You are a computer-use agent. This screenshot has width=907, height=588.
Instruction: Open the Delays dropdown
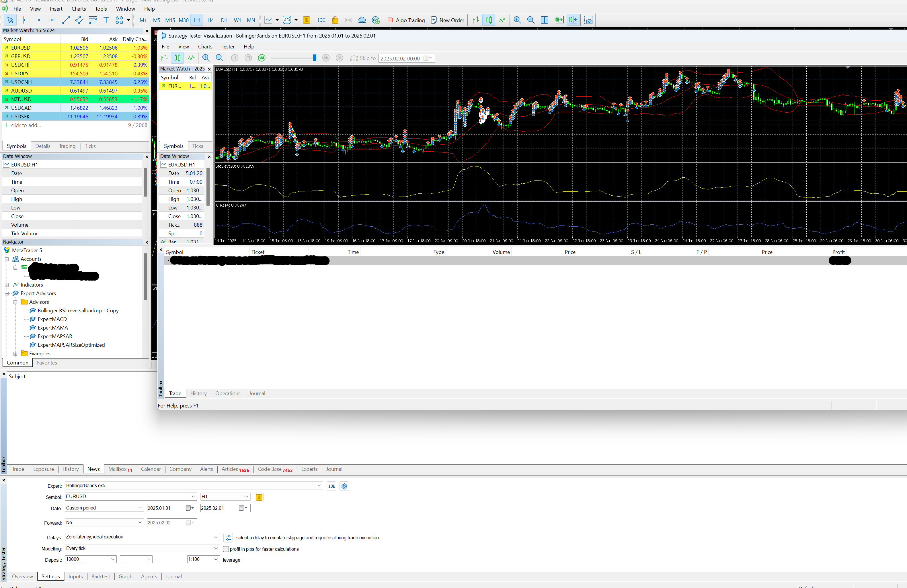142,537
